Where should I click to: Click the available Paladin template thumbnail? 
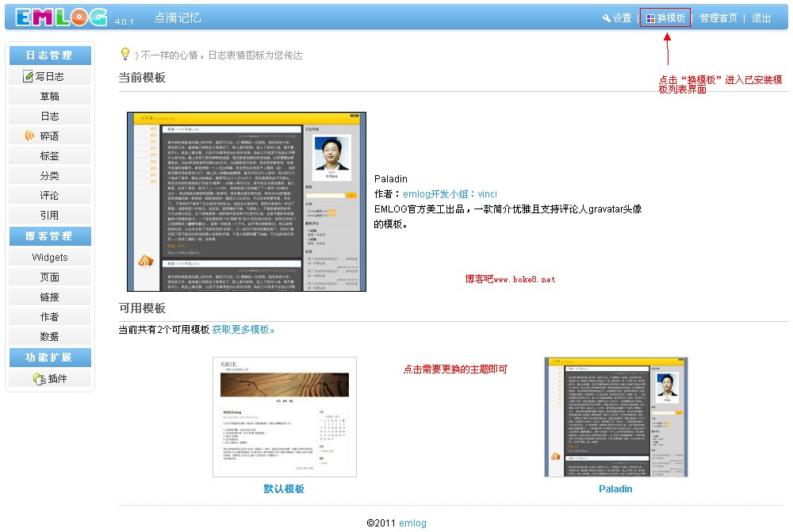point(615,417)
